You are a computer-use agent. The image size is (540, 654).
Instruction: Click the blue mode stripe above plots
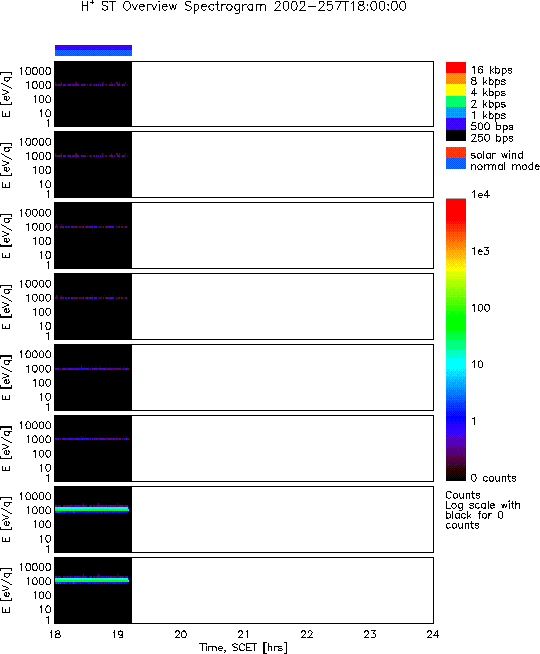click(93, 53)
